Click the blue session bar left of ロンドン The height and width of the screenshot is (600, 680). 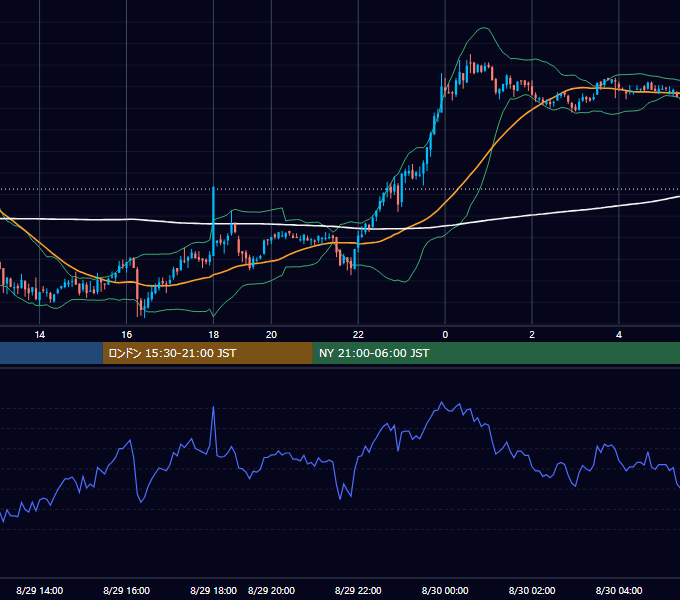point(51,353)
